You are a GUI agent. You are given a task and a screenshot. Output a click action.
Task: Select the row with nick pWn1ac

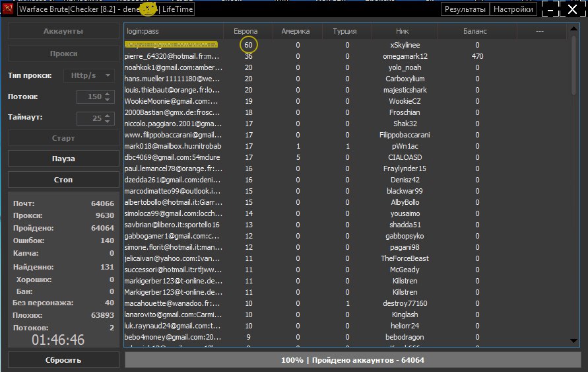pyautogui.click(x=345, y=146)
